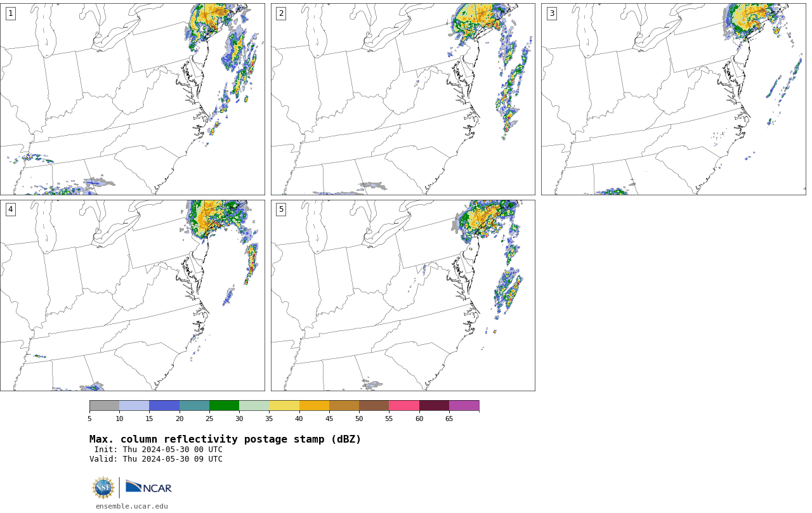The width and height of the screenshot is (812, 513).
Task: Click the Max. column reflectivity title
Action: coord(225,439)
